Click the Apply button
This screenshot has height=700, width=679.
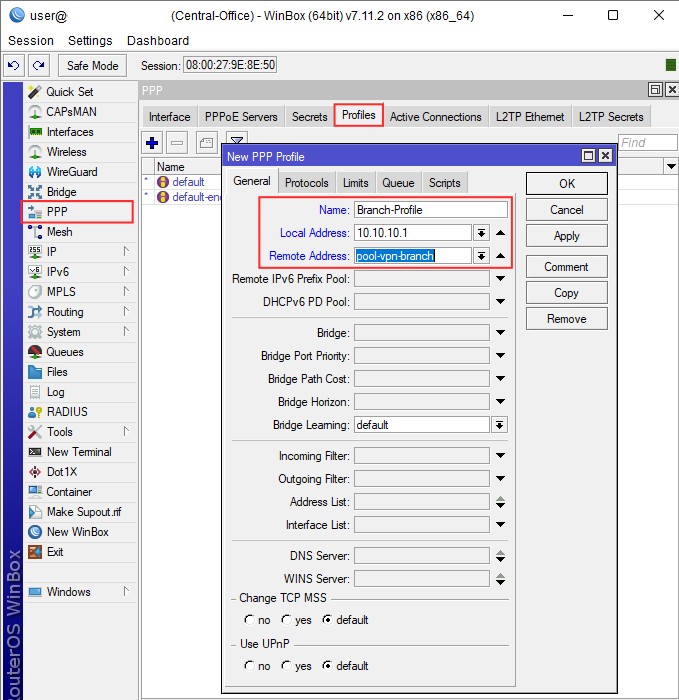(x=566, y=236)
